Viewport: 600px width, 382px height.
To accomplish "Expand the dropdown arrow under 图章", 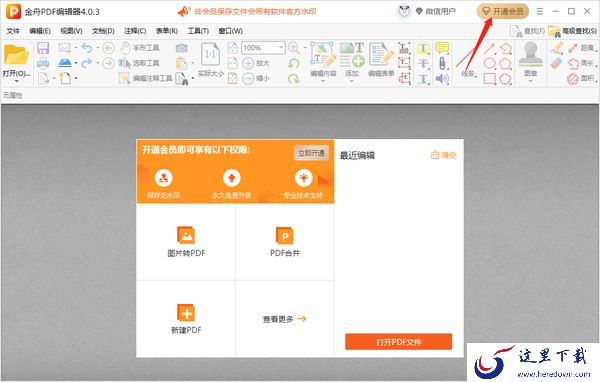I will 530,81.
